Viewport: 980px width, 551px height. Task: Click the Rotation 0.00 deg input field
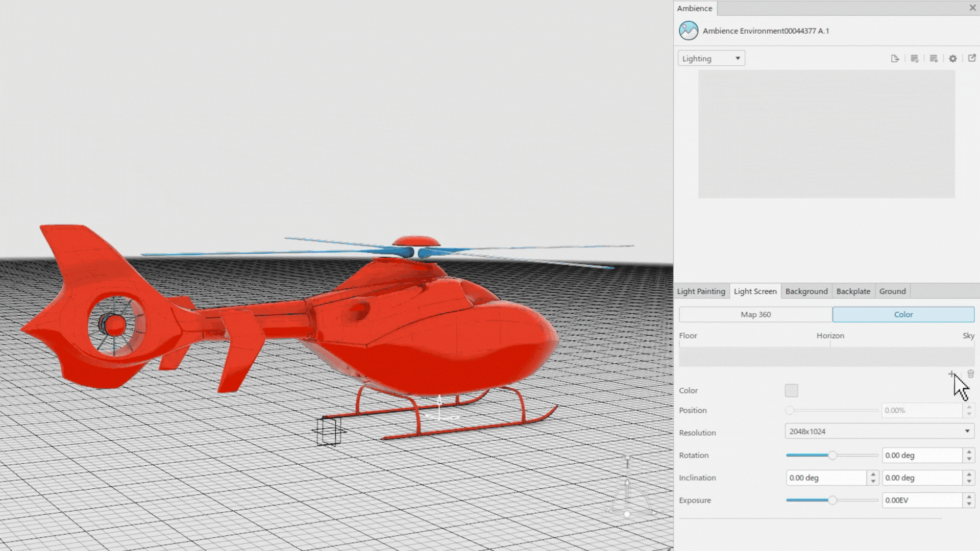922,455
